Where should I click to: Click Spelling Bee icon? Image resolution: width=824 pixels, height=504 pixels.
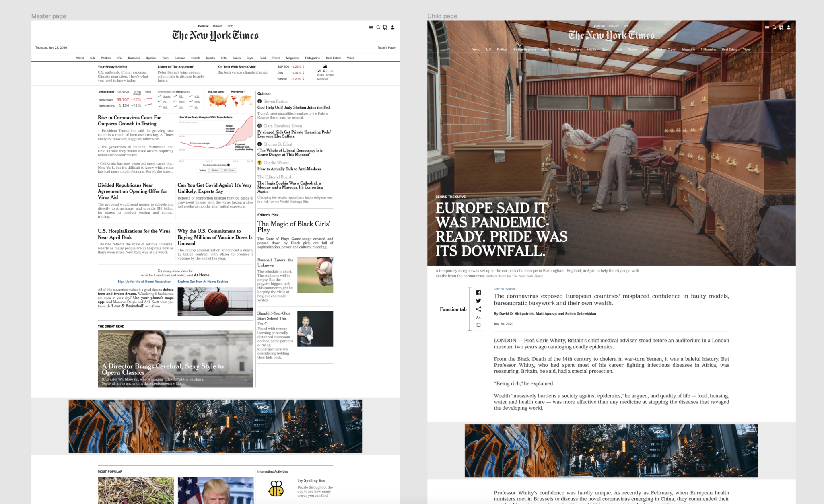pyautogui.click(x=276, y=488)
